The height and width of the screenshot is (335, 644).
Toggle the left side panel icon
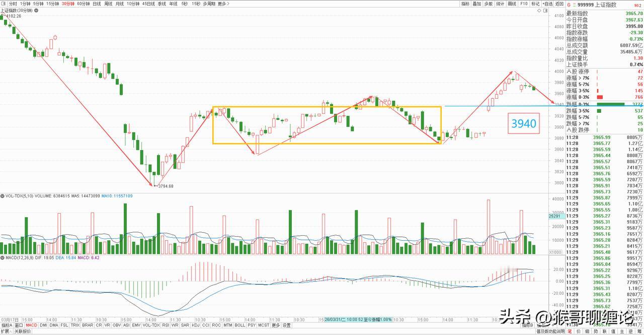point(4,4)
